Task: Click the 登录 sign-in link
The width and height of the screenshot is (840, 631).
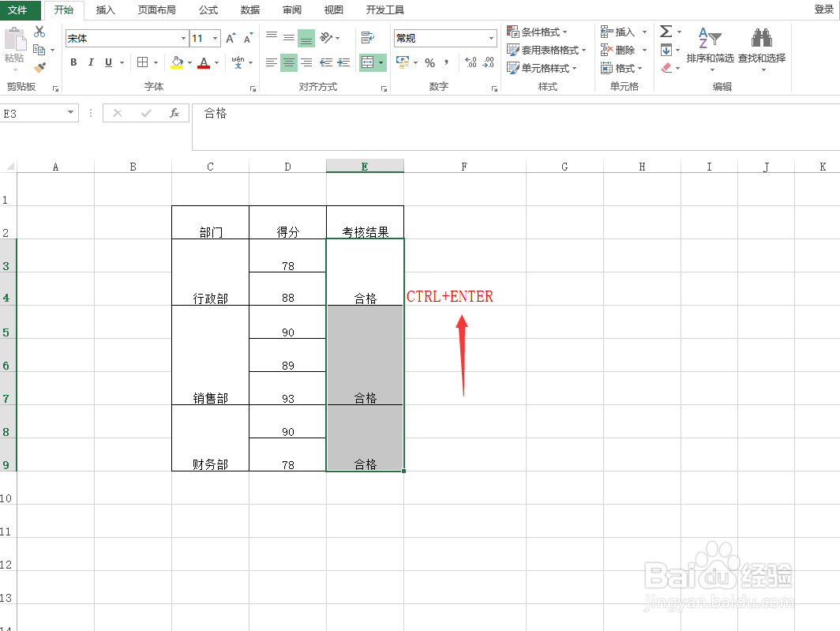Action: click(x=823, y=9)
